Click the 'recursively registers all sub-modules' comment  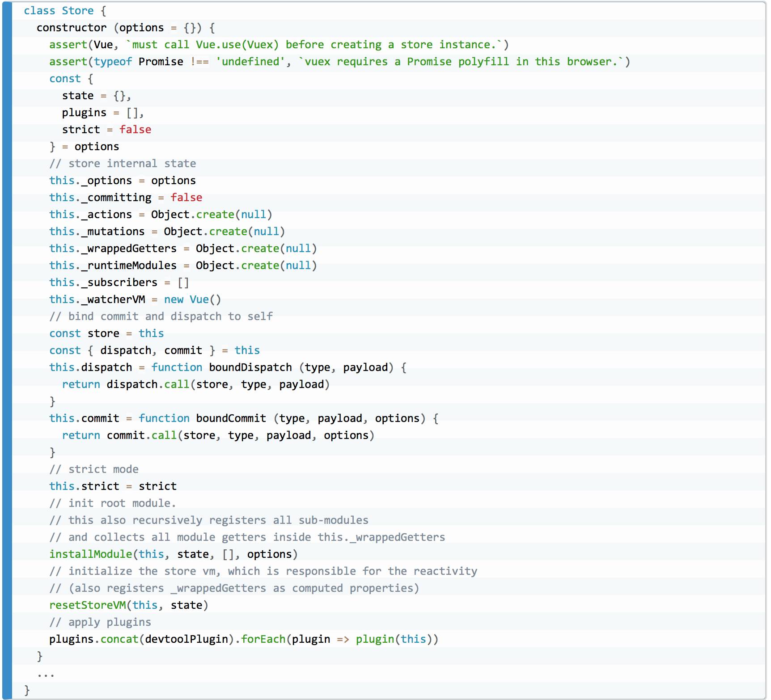coord(209,520)
